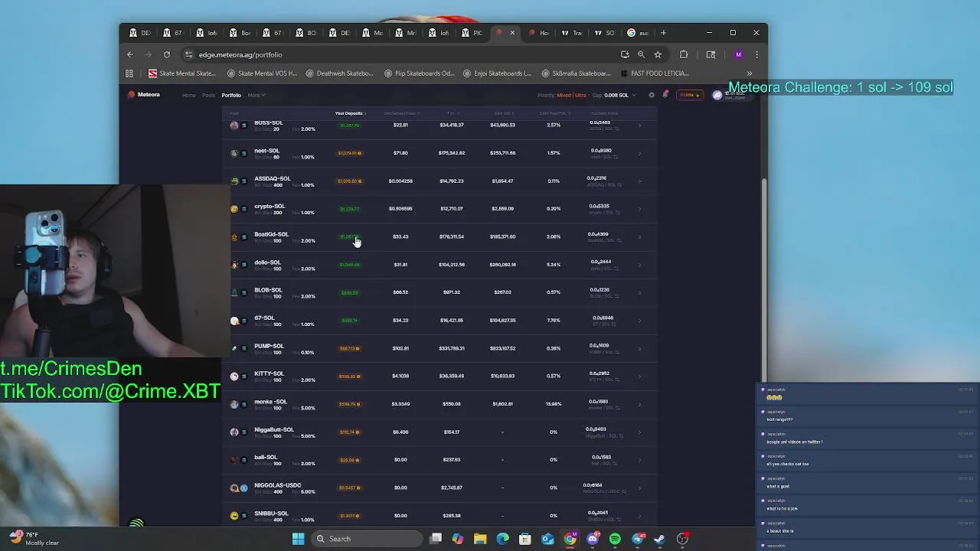The height and width of the screenshot is (551, 980).
Task: Open the browser zoom magnifier icon
Action: coord(642,54)
